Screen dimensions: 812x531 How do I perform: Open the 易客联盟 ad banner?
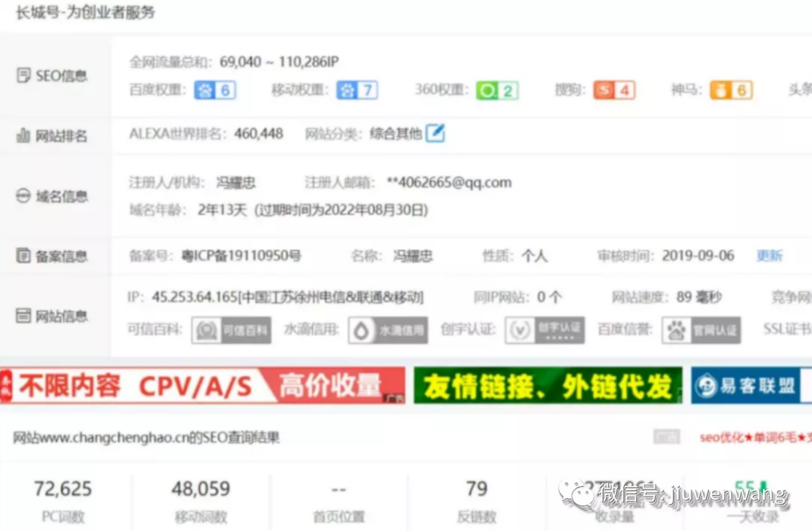click(x=751, y=385)
